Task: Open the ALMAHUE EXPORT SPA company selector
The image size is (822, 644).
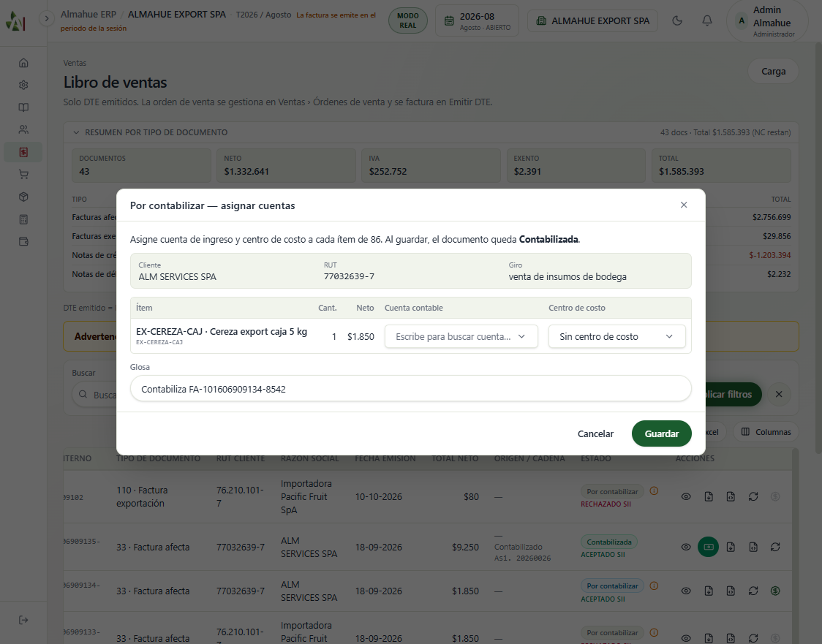Action: (592, 21)
